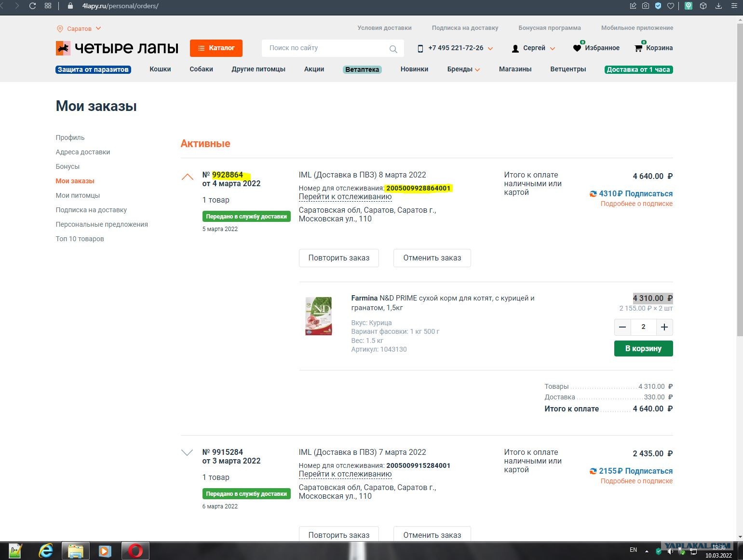Viewport: 743px width, 560px height.
Task: Open the browser tab grid icon
Action: (48, 6)
